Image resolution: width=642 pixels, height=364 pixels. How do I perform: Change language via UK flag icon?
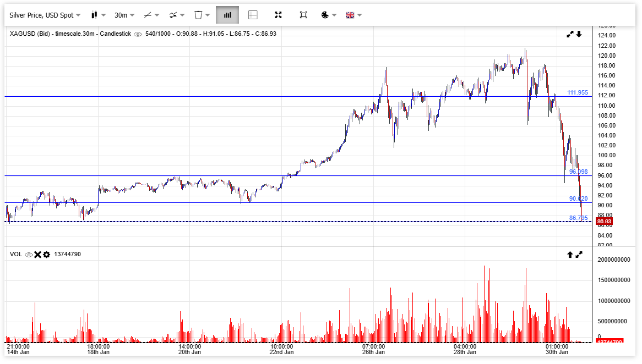coord(353,15)
